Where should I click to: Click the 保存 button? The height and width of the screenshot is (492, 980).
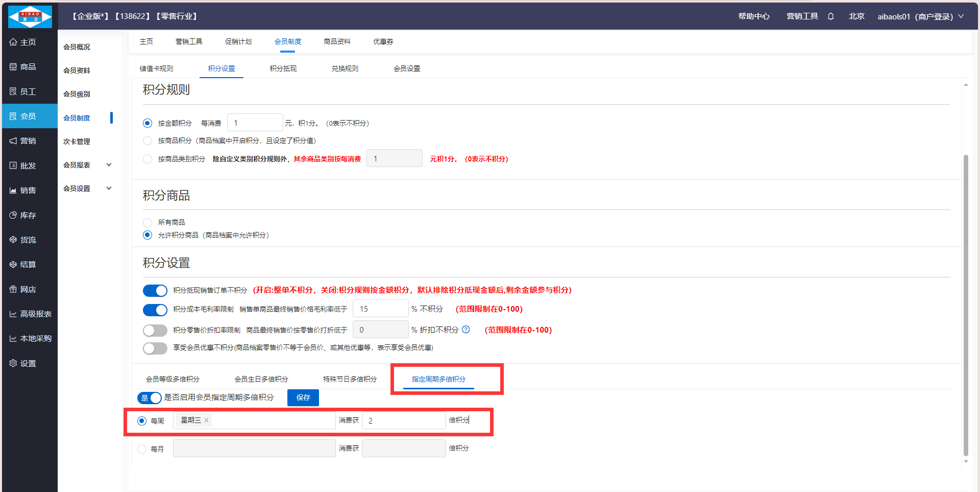tap(303, 397)
